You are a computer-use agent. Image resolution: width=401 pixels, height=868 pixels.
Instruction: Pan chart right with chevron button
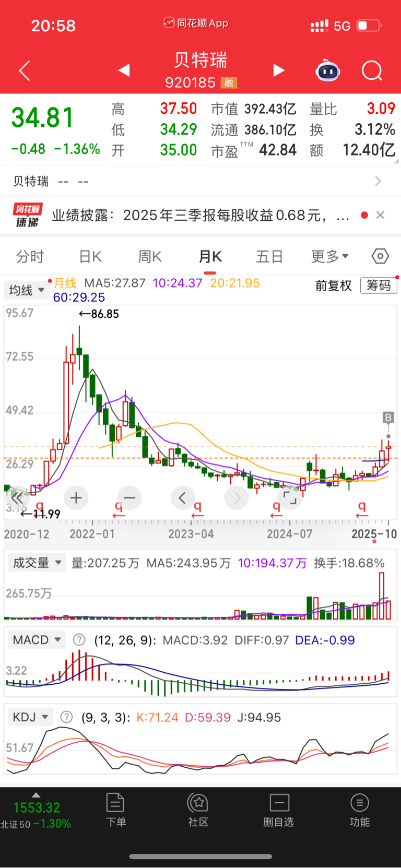pos(236,498)
